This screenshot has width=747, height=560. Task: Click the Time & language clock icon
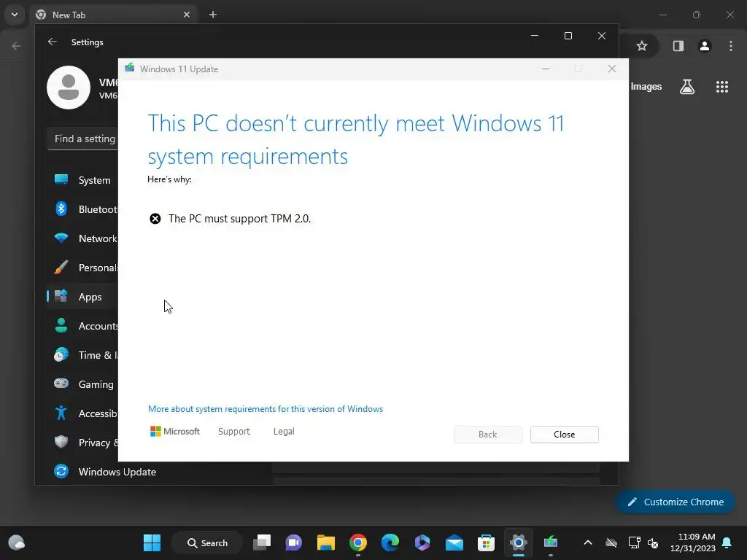61,355
